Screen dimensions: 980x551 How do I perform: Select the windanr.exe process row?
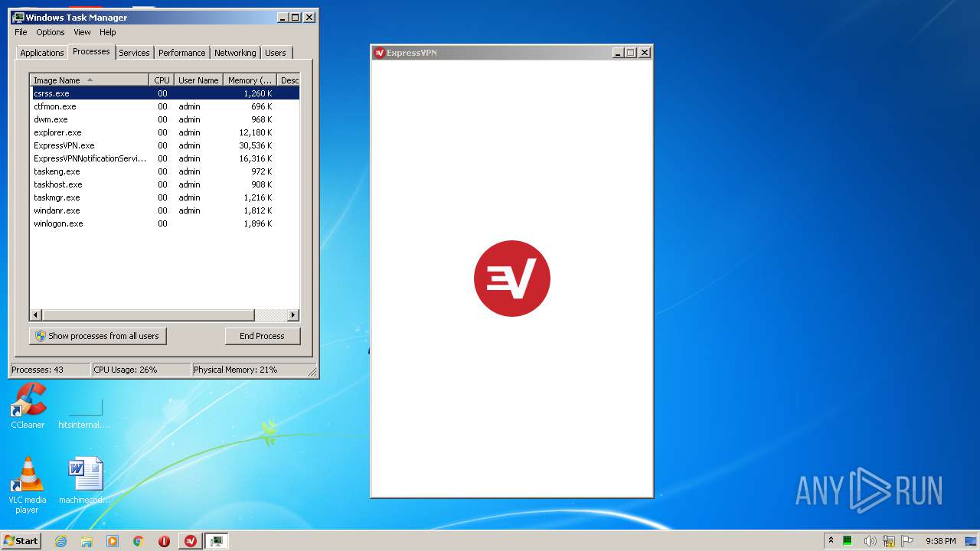tap(165, 210)
